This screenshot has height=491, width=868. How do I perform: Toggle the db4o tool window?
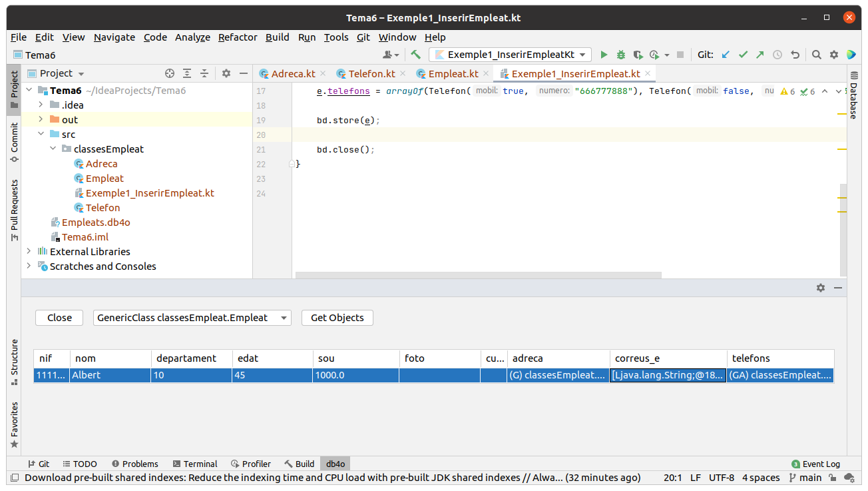click(x=335, y=464)
